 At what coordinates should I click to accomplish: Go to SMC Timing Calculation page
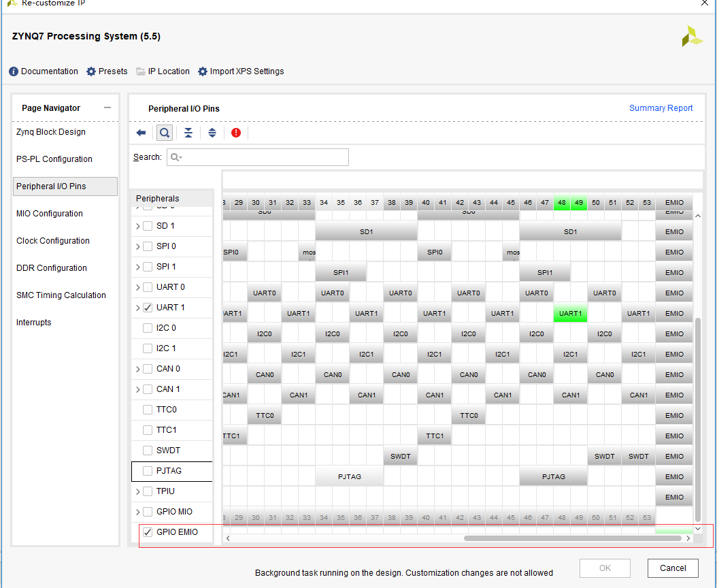pyautogui.click(x=61, y=295)
